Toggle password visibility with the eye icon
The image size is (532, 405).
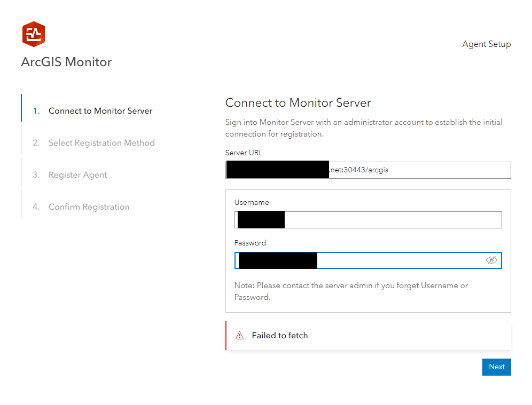[491, 260]
